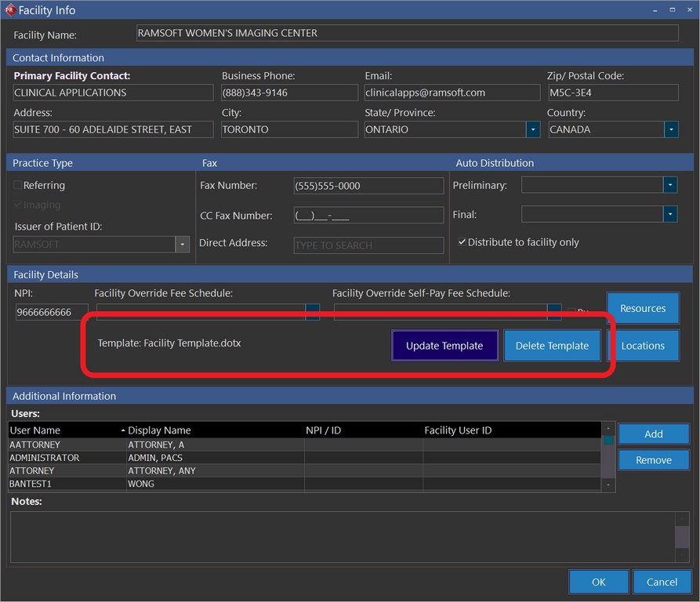The height and width of the screenshot is (602, 700).
Task: Click the Add user button
Action: [653, 433]
